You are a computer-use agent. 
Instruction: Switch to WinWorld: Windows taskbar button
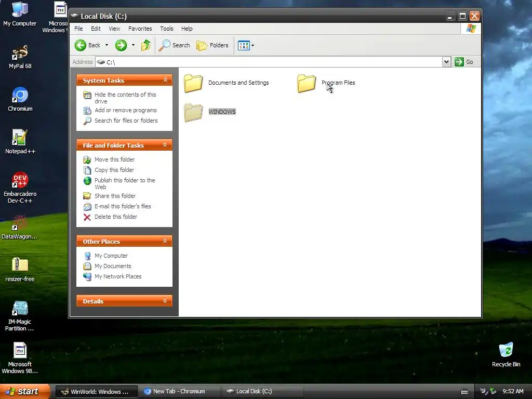point(96,392)
